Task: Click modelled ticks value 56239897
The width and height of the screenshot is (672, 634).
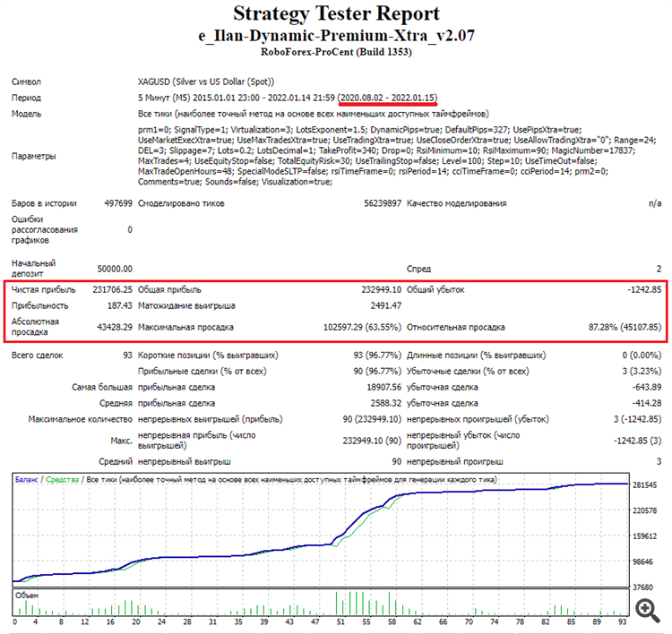Action: (x=383, y=203)
